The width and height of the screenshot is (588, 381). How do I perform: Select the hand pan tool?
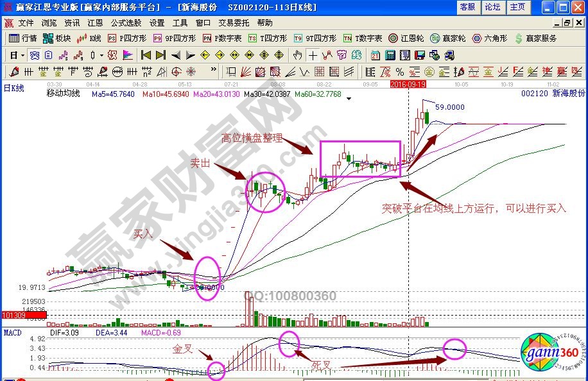298,55
